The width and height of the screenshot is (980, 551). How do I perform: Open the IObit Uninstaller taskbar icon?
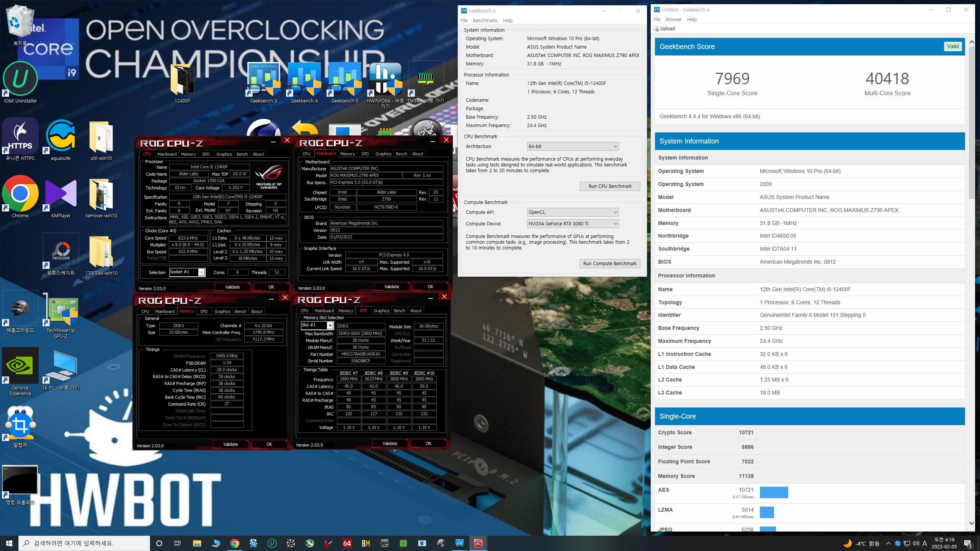pos(272,543)
